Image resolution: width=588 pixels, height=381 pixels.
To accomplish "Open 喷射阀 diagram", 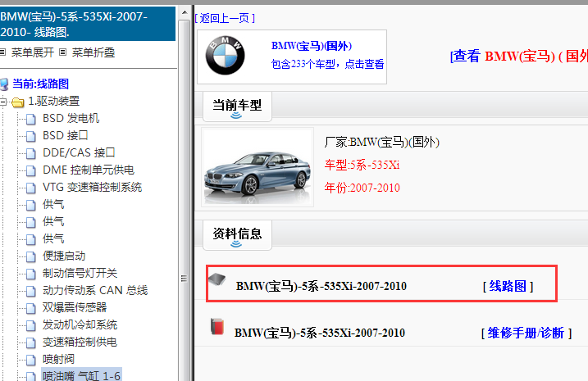I will click(x=58, y=360).
